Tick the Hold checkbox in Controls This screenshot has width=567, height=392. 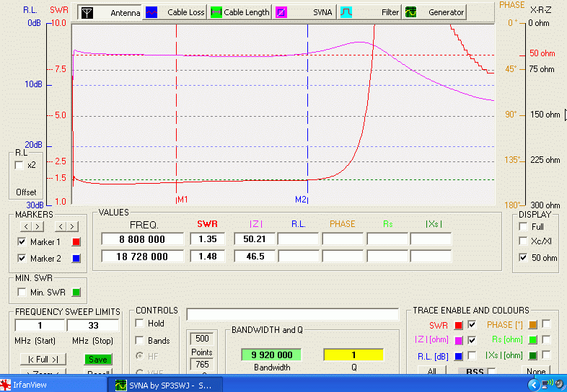pos(140,324)
